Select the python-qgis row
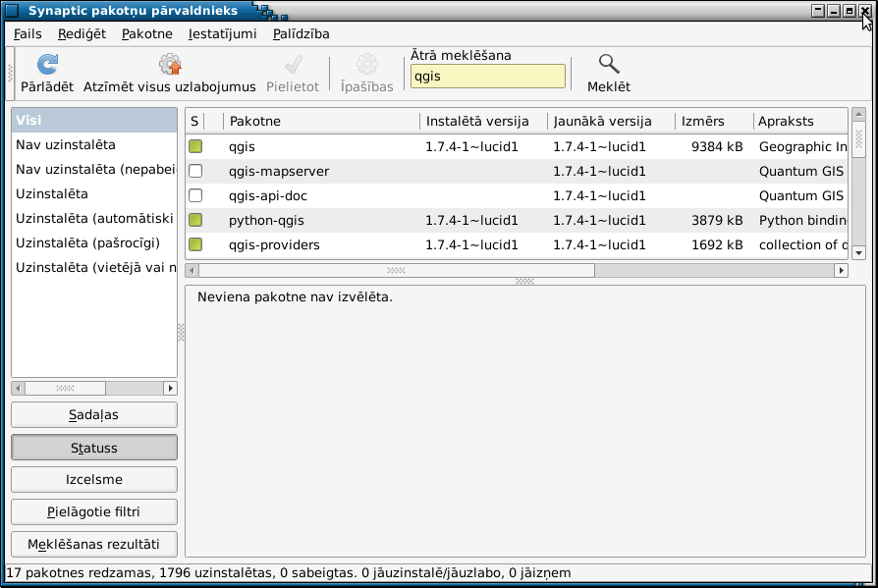This screenshot has height=588, width=878. pyautogui.click(x=517, y=221)
